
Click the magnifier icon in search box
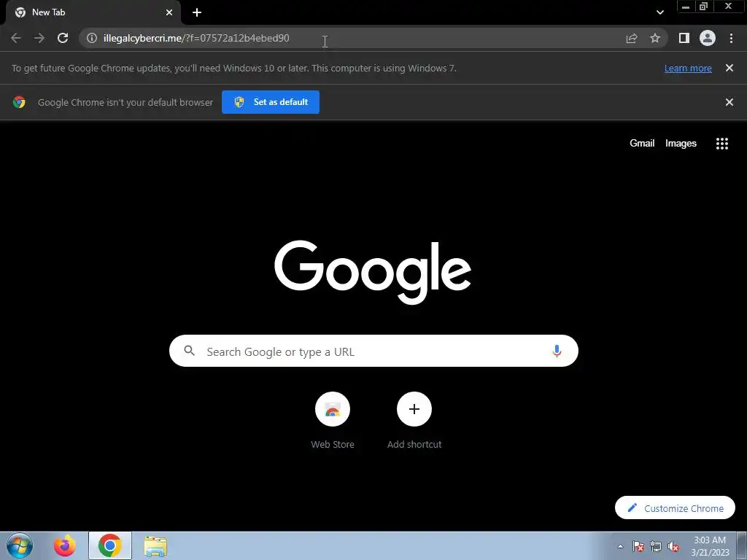tap(189, 351)
